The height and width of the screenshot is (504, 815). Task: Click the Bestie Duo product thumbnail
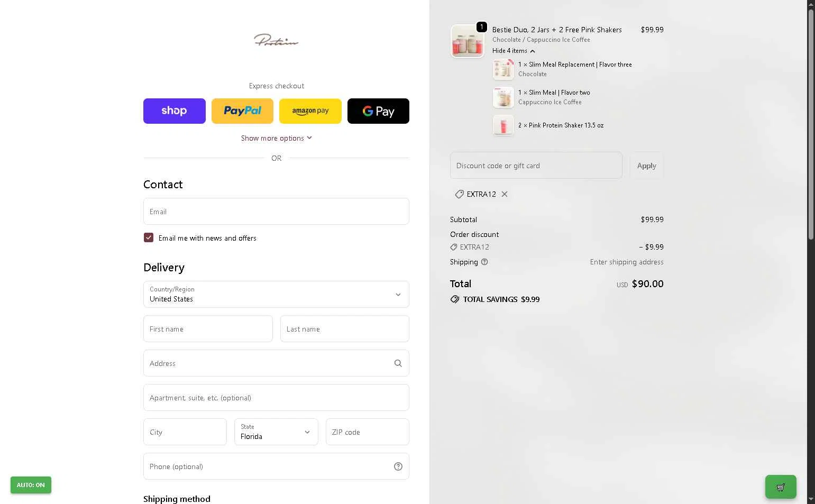468,41
